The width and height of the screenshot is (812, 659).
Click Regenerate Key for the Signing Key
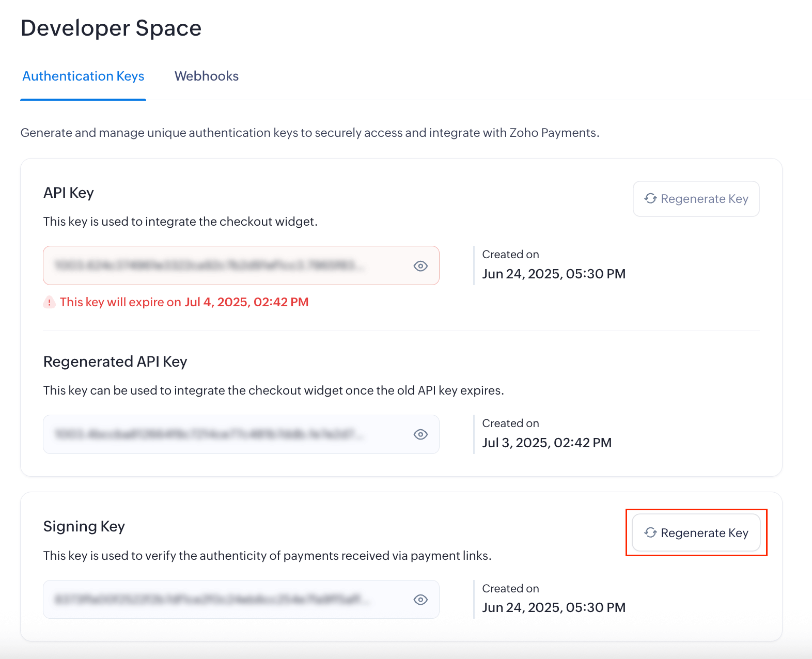(696, 533)
